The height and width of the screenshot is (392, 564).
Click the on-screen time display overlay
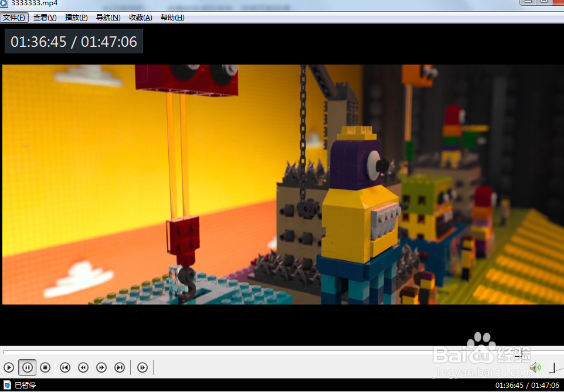(74, 42)
